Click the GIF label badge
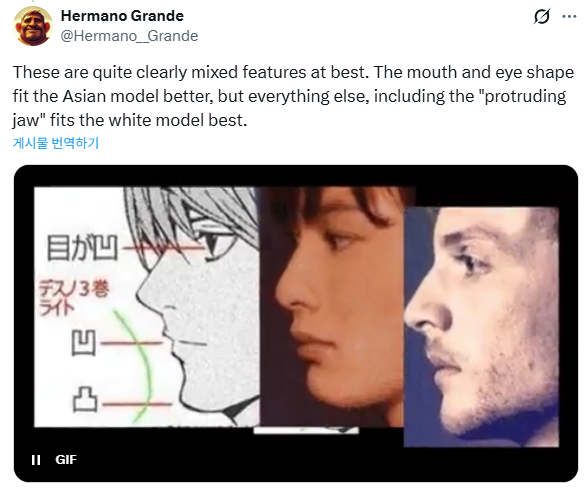This screenshot has width=588, height=494. 66,459
